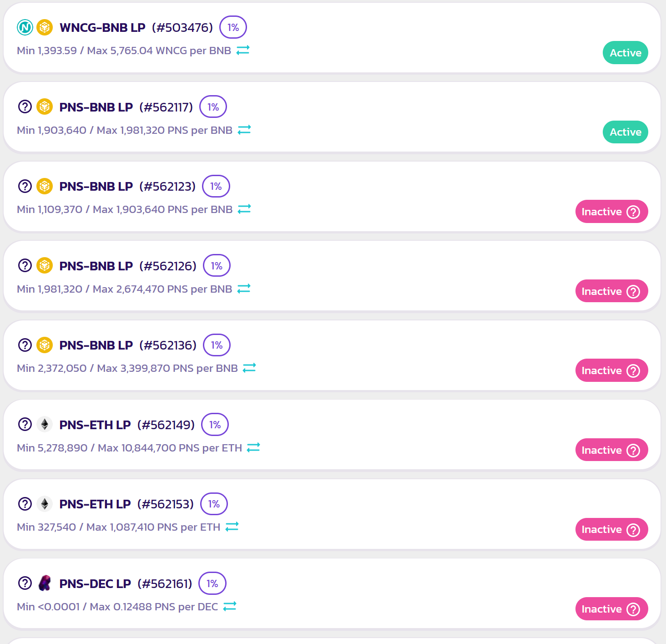Click help icon in #562123 Inactive badge

[x=633, y=212]
